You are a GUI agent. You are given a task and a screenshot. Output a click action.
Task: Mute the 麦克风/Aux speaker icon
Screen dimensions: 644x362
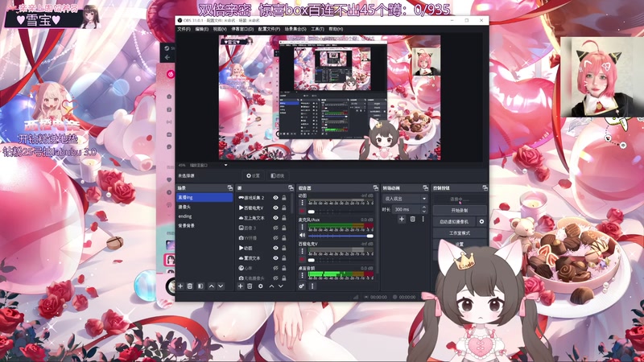pyautogui.click(x=303, y=236)
